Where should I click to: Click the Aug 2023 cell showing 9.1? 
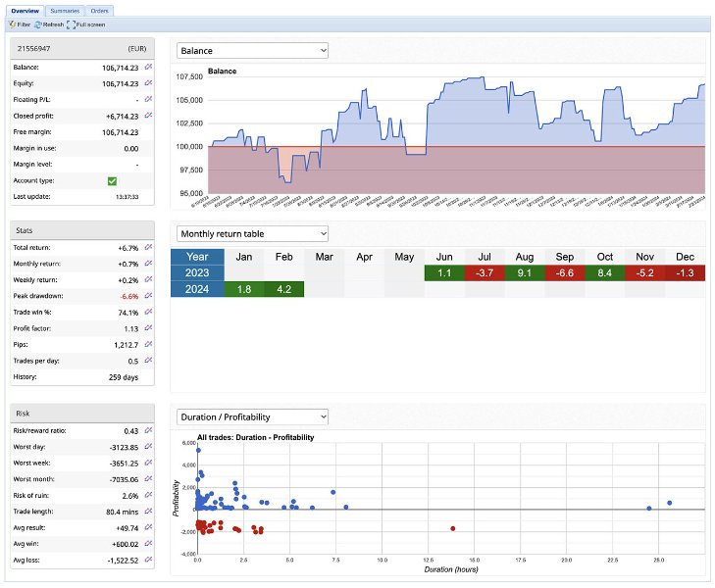(x=525, y=272)
